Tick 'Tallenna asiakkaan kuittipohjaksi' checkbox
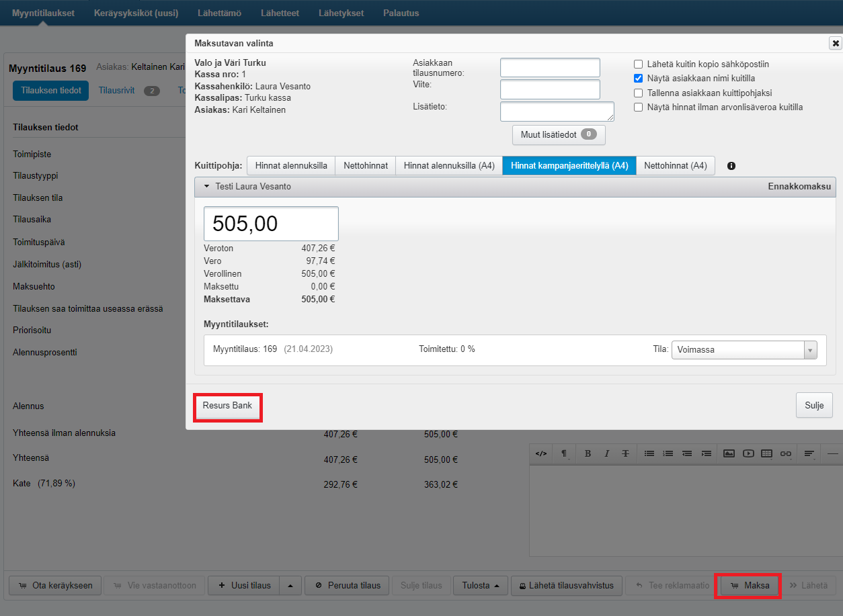843x616 pixels. point(639,93)
